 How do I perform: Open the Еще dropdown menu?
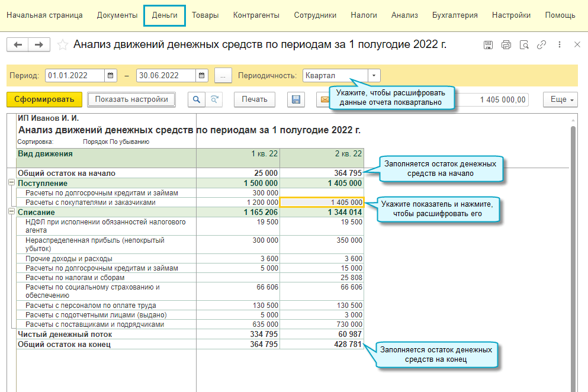(x=560, y=99)
